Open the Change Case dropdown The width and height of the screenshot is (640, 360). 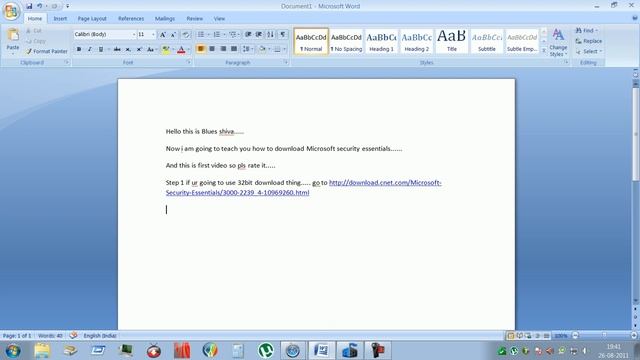pyautogui.click(x=152, y=49)
